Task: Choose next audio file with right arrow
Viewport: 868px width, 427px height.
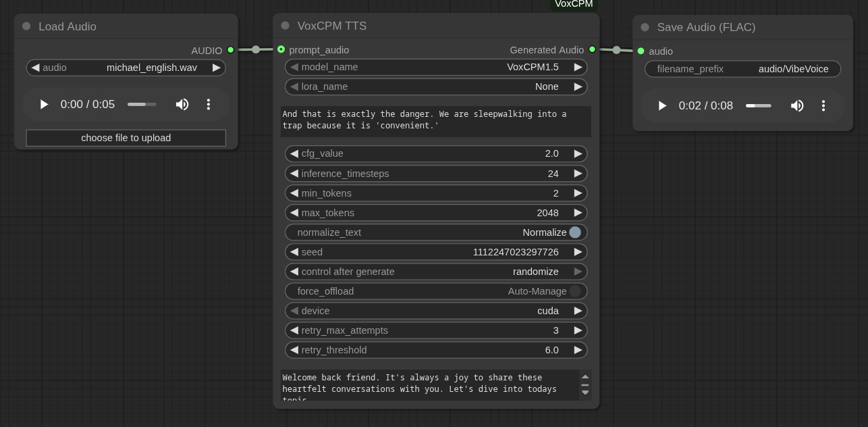Action: (216, 68)
